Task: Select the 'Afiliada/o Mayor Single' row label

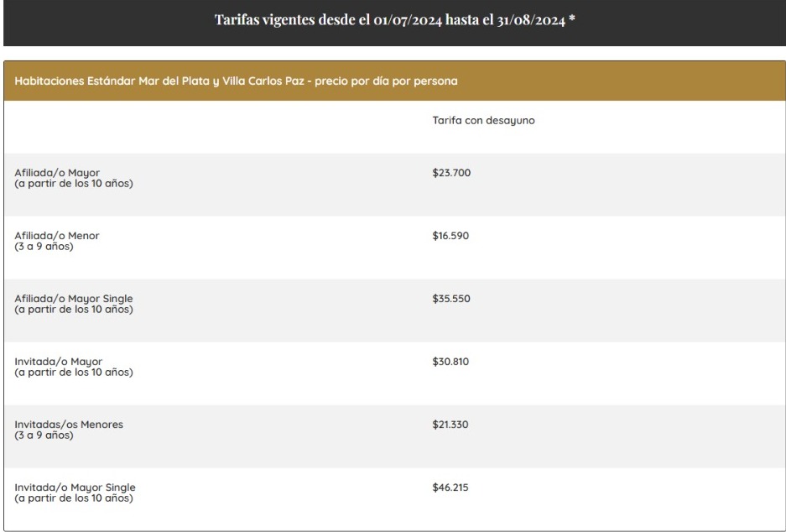Action: coord(74,299)
